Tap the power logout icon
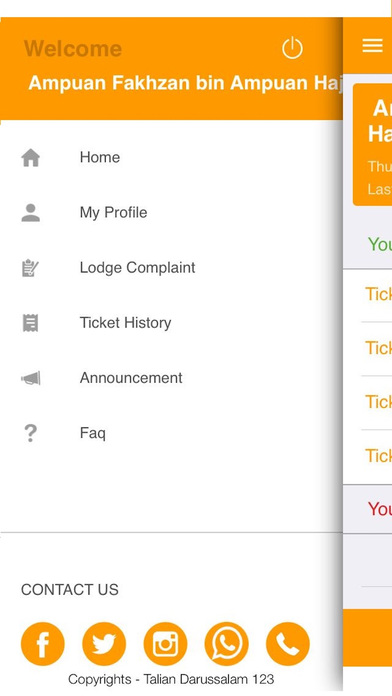This screenshot has width=392, height=696. pos(292,48)
